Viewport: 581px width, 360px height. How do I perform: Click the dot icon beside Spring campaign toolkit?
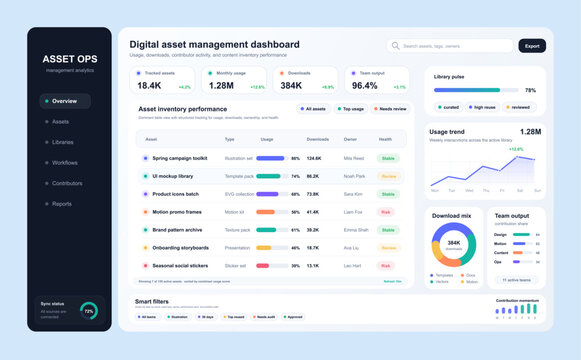click(x=145, y=158)
